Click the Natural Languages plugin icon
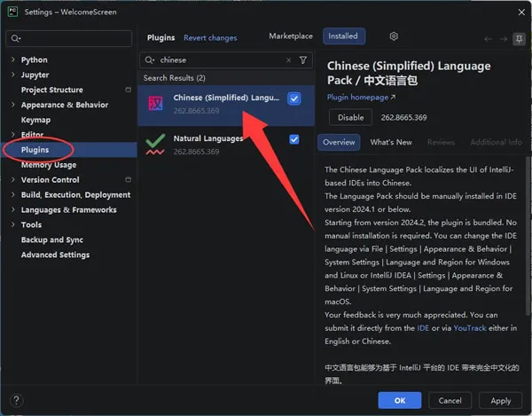 click(x=155, y=145)
